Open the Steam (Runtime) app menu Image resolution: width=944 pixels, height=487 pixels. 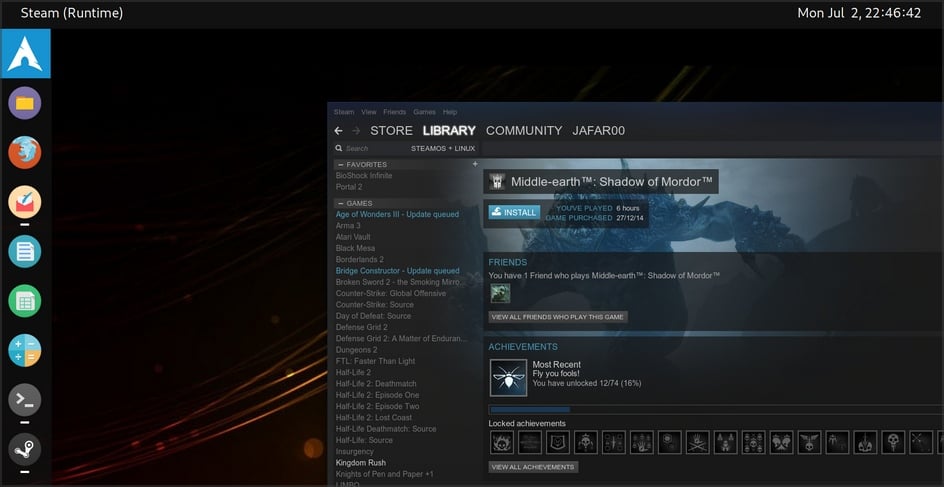coord(72,13)
